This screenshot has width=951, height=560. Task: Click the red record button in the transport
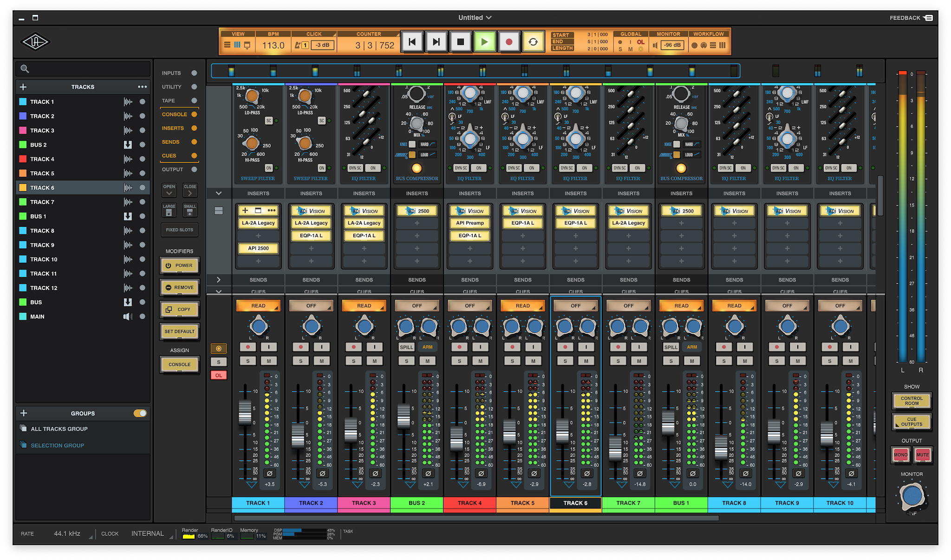coord(509,42)
